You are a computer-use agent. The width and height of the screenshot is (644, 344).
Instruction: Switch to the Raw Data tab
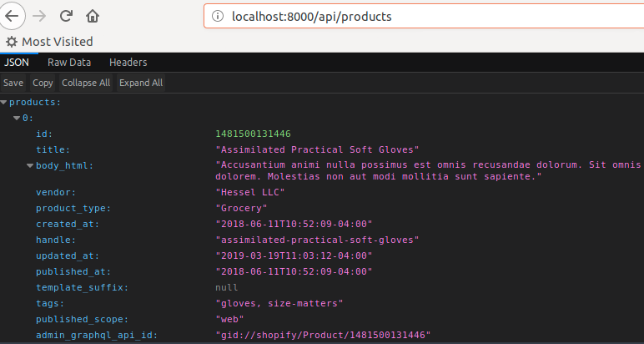click(x=69, y=62)
